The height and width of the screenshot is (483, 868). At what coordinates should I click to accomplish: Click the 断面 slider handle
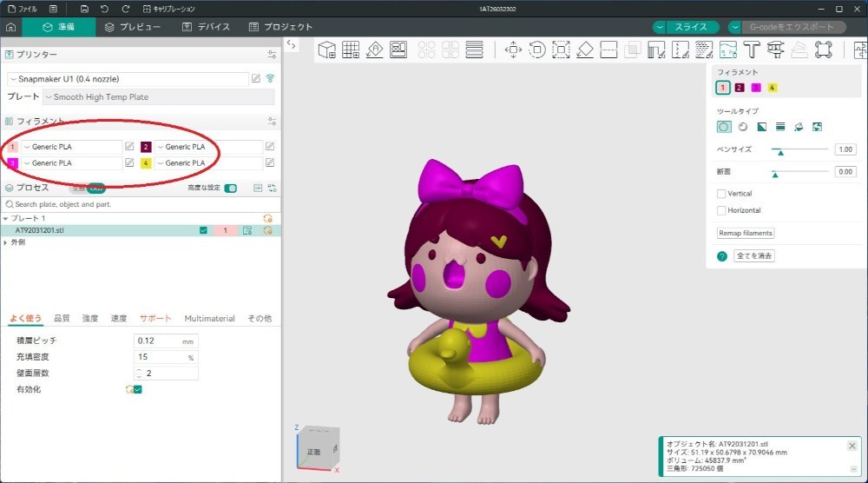coord(775,174)
